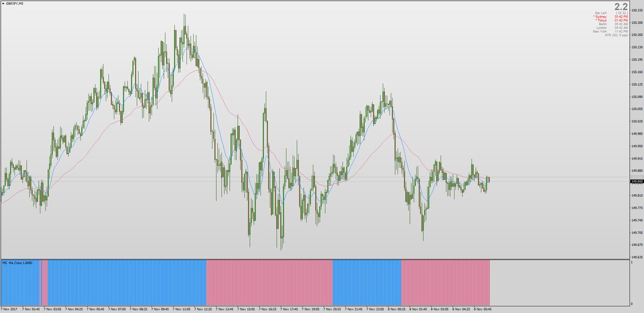Click the GBPJPY,M5 symbol label
This screenshot has width=644, height=313.
coord(14,3)
